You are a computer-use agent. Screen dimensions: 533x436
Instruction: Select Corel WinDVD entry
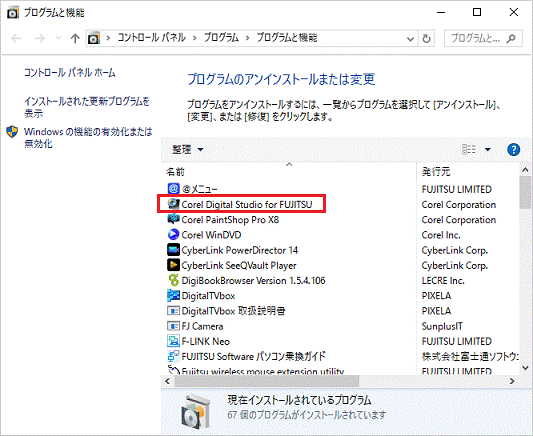click(x=211, y=235)
